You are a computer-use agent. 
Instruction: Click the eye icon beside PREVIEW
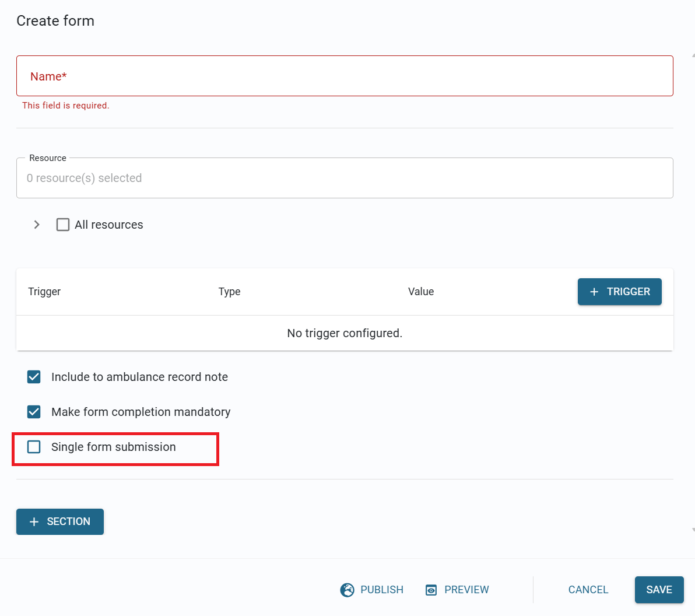[431, 590]
